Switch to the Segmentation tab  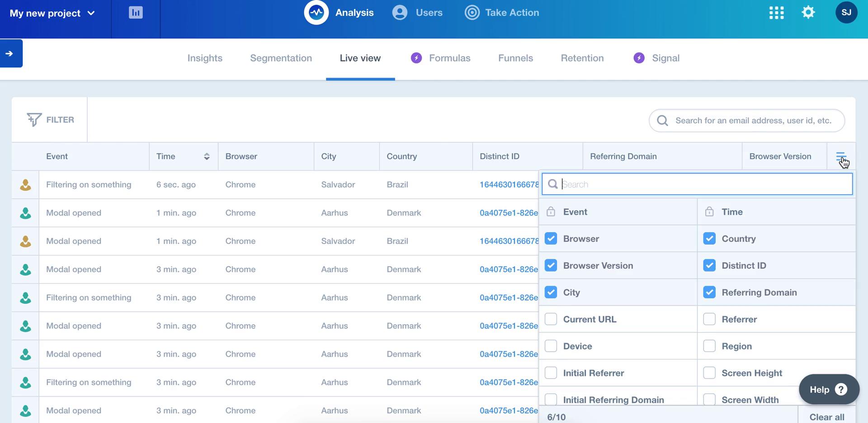tap(281, 58)
